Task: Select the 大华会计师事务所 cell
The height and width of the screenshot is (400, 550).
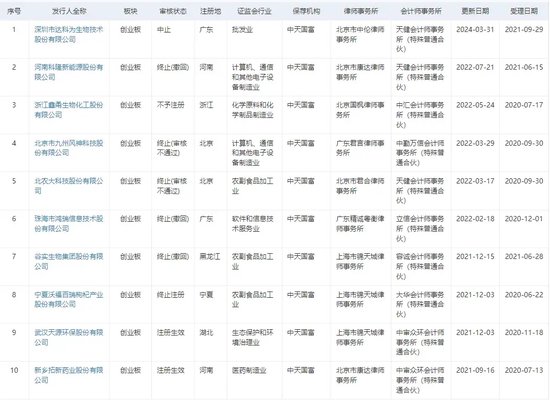Action: 420,304
